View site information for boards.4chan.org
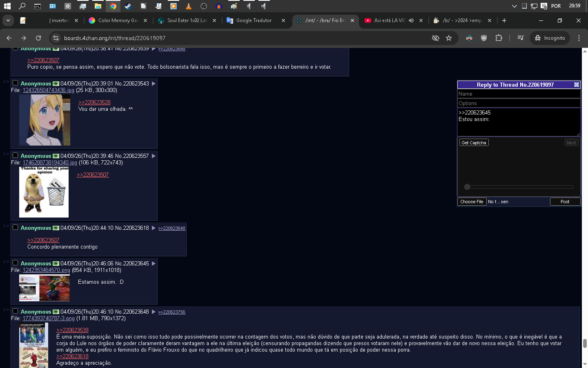Image resolution: width=588 pixels, height=368 pixels. click(56, 38)
